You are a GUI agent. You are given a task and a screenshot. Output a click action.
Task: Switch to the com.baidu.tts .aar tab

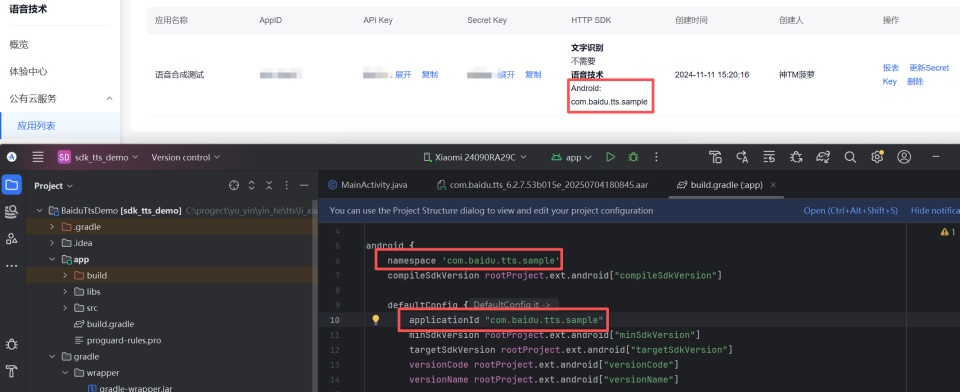coord(541,184)
